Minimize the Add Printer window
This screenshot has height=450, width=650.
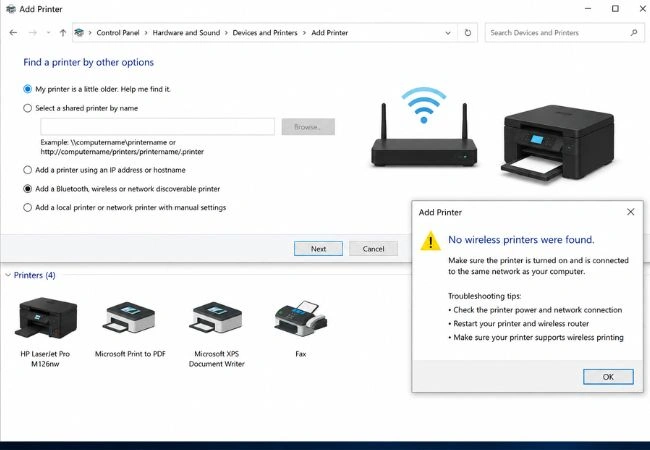click(x=588, y=9)
